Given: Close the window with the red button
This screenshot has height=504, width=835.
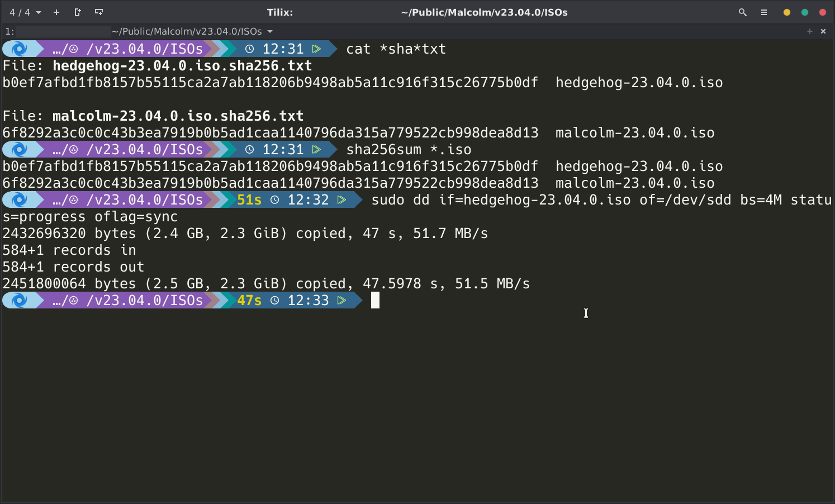Looking at the screenshot, I should click(x=823, y=12).
